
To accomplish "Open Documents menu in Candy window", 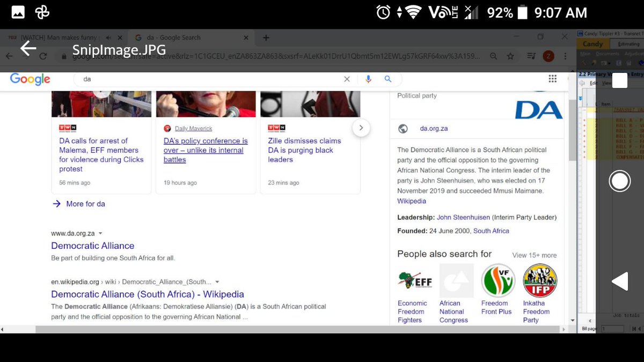I will click(607, 54).
